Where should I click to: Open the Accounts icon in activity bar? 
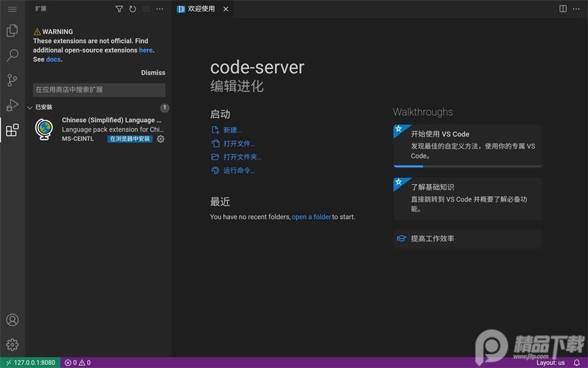coord(12,320)
